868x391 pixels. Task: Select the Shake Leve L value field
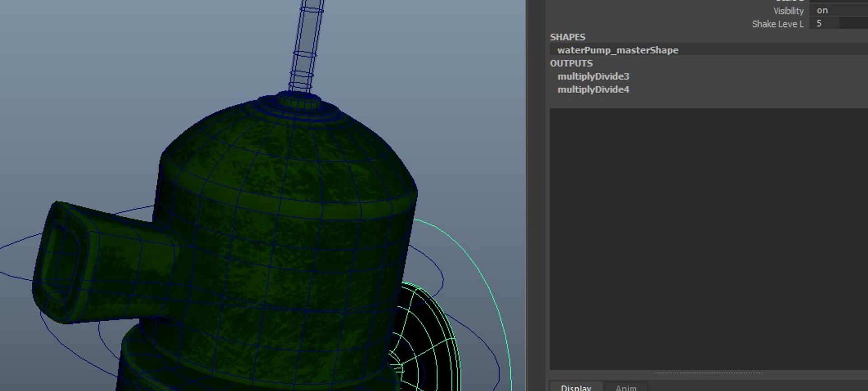(x=839, y=24)
